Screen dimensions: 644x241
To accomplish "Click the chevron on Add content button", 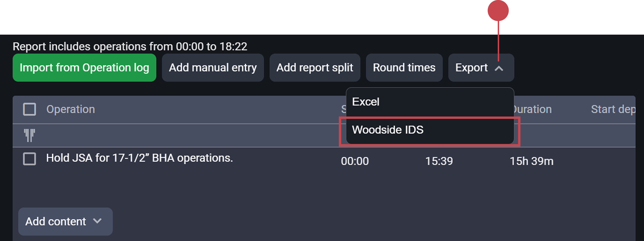I will pos(97,221).
